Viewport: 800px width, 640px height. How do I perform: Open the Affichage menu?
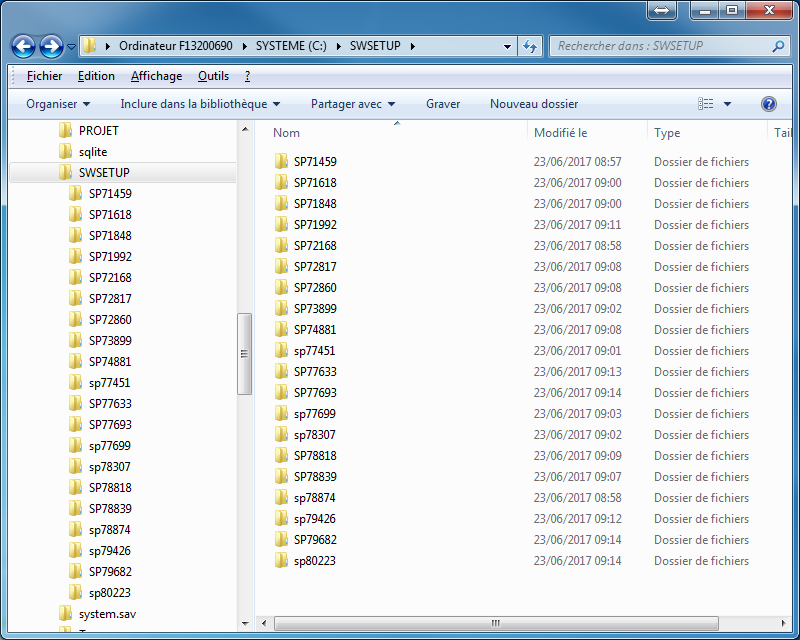pos(156,76)
